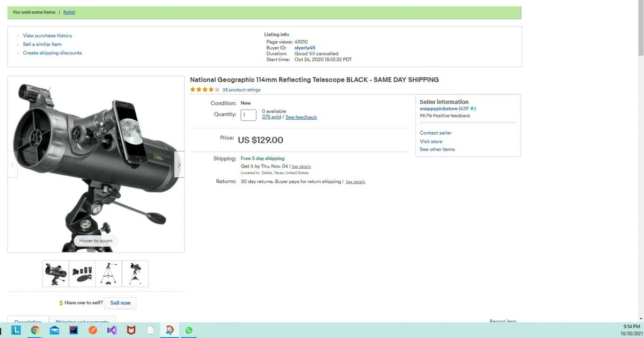The width and height of the screenshot is (644, 338).
Task: Click the National Geographic telescope listing title
Action: (x=314, y=80)
